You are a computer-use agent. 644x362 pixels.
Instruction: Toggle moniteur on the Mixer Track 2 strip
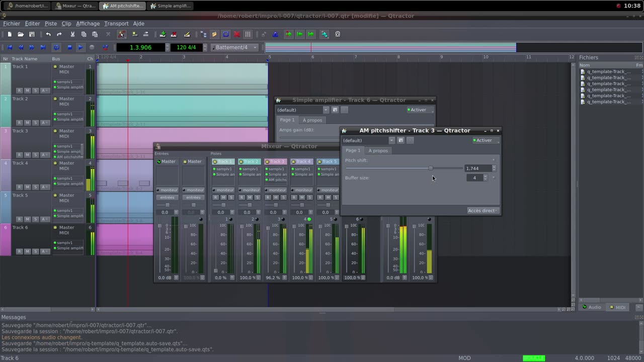pyautogui.click(x=249, y=190)
